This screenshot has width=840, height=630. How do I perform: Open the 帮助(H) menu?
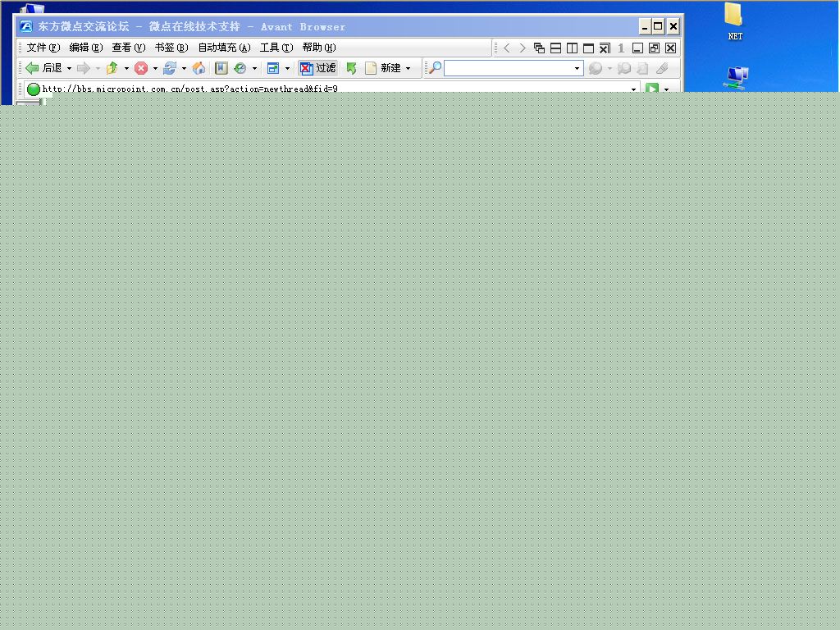[x=319, y=48]
